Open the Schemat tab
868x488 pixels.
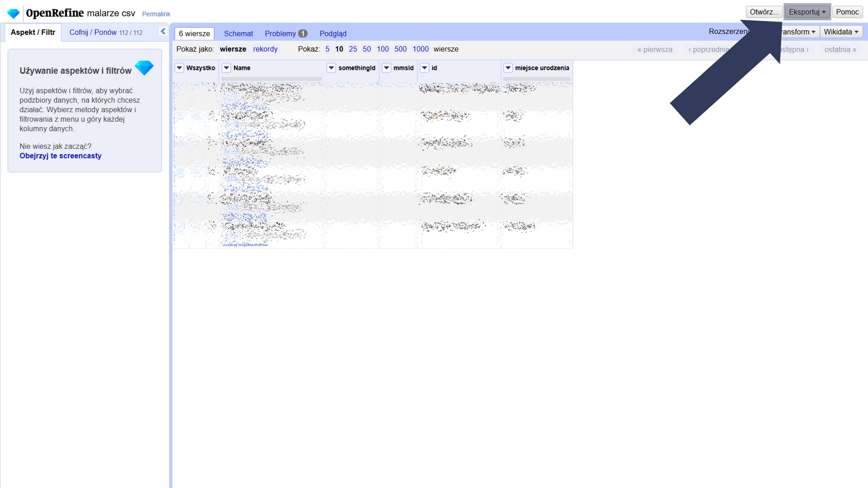[238, 34]
